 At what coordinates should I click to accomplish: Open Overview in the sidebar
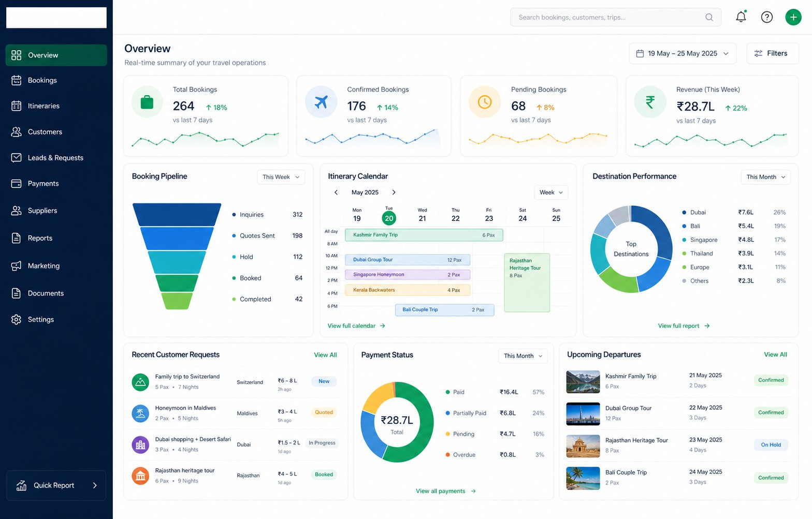(x=56, y=55)
